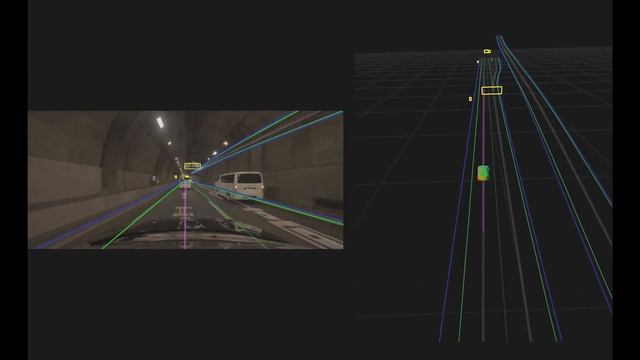Click the bright tunnel ceiling light in the camera view
The image size is (640, 360).
click(160, 122)
